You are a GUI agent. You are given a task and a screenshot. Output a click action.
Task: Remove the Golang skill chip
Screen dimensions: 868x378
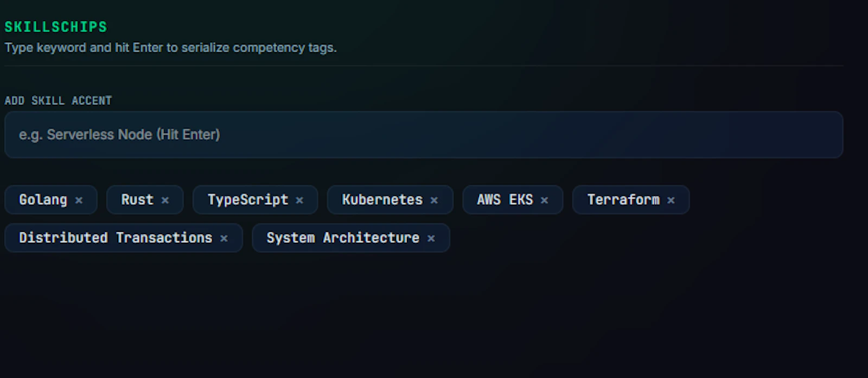(x=79, y=200)
